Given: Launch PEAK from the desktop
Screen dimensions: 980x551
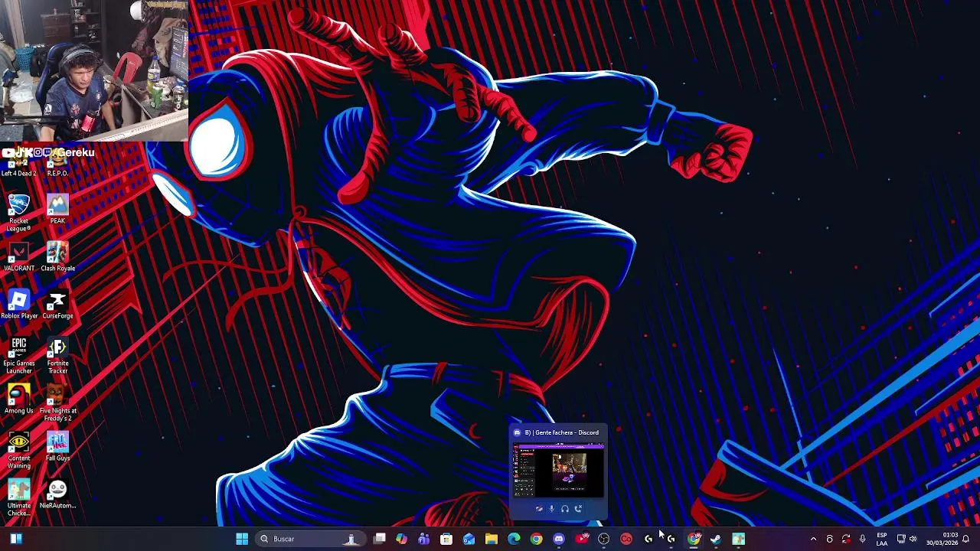Looking at the screenshot, I should pos(57,209).
